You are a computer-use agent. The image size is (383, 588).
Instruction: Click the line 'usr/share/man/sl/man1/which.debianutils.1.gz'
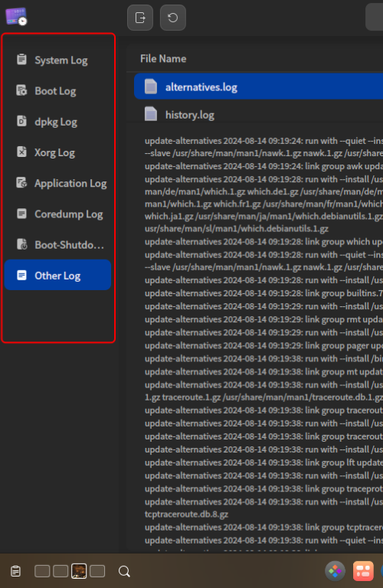(237, 229)
